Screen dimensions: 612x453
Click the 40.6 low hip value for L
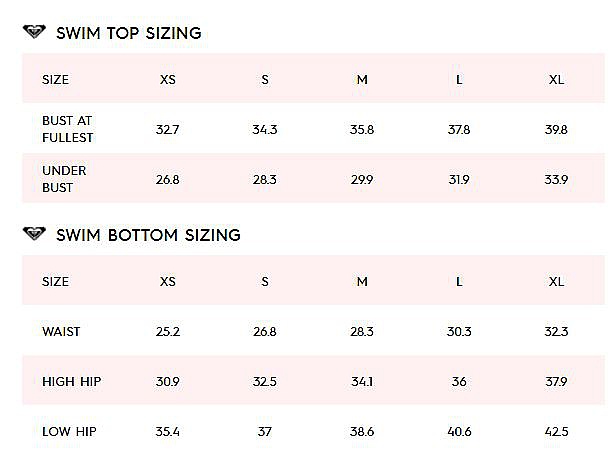click(459, 432)
